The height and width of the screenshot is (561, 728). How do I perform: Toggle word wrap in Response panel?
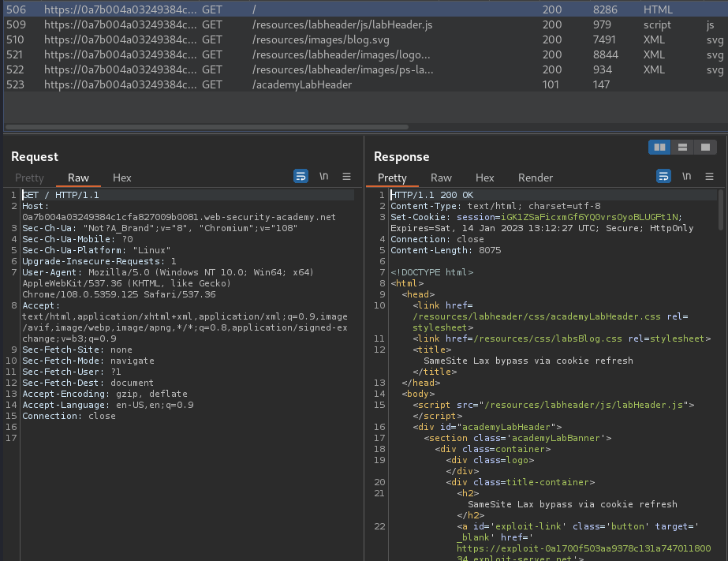click(x=663, y=177)
